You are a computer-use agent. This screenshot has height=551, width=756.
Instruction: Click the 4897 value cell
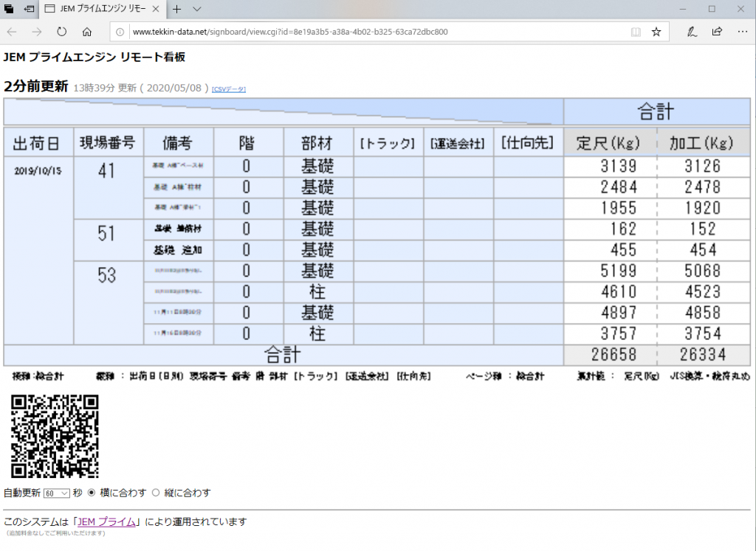pos(611,313)
